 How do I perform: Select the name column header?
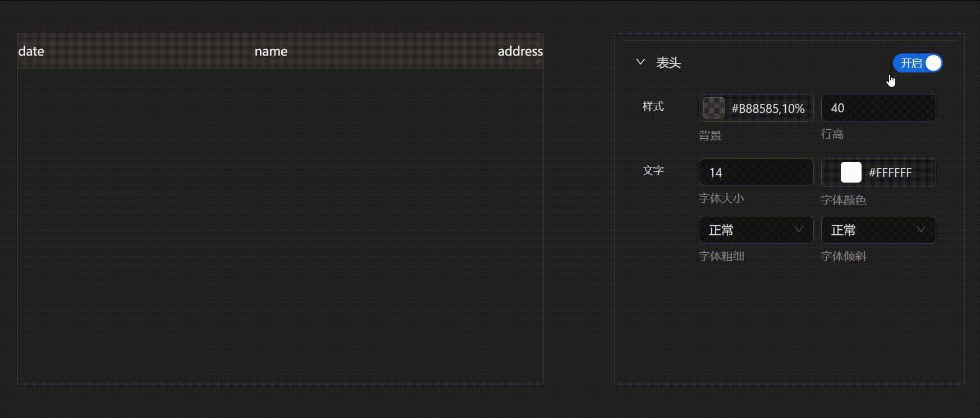pyautogui.click(x=271, y=51)
